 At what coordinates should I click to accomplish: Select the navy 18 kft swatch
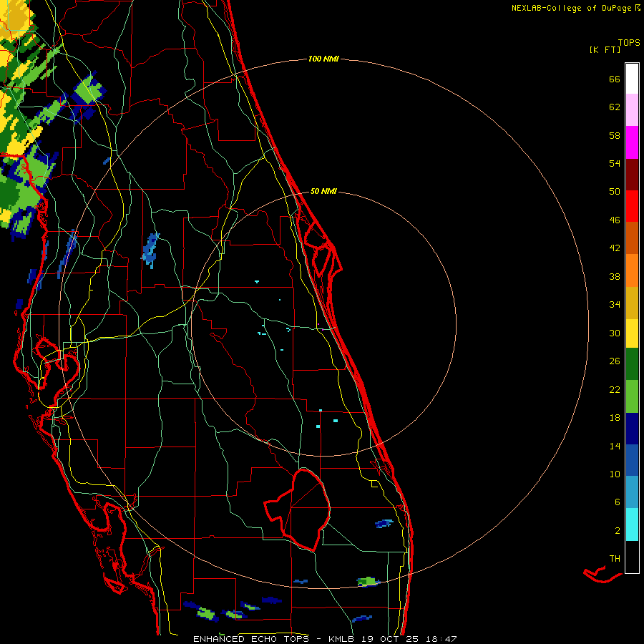632,429
